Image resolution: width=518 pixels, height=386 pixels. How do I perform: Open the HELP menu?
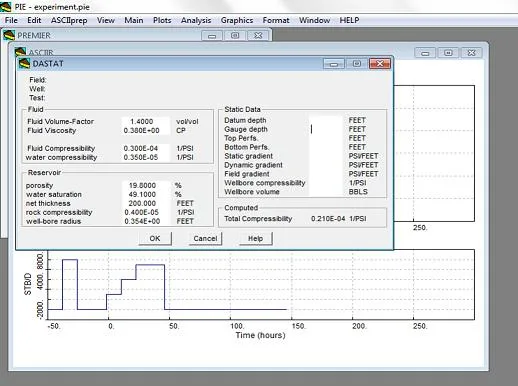point(349,20)
